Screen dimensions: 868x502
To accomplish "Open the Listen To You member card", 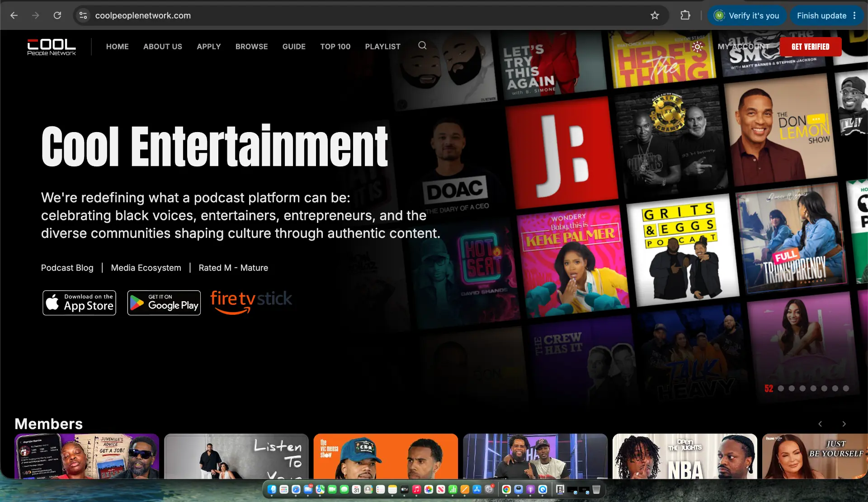I will click(236, 456).
